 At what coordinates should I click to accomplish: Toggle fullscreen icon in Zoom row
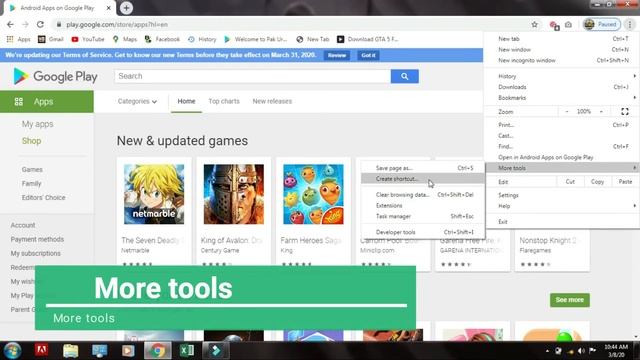[x=625, y=111]
